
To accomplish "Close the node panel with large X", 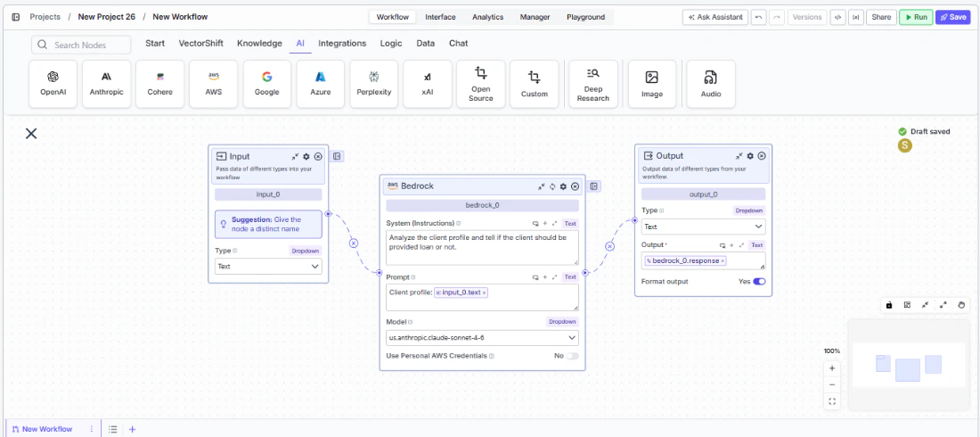I will 31,134.
